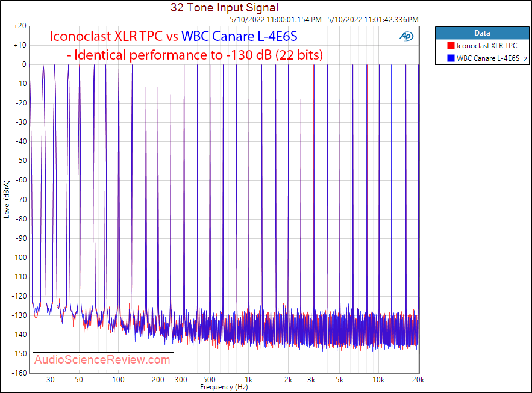Click the -130 level axis tick label

(19, 315)
